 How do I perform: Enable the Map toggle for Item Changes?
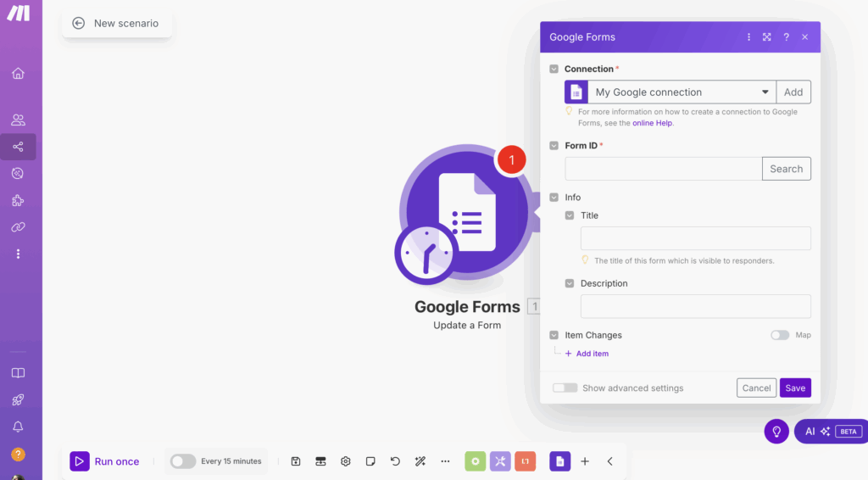point(780,335)
